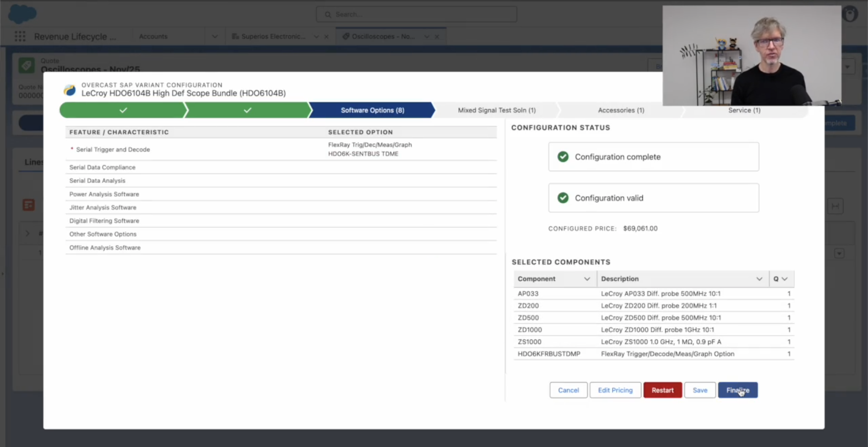Click the Save button

point(700,390)
